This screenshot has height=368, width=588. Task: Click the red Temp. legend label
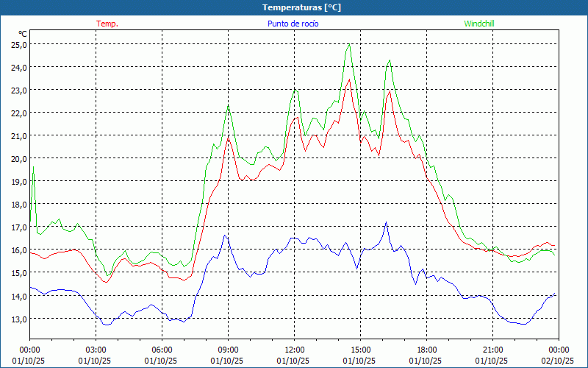click(x=107, y=24)
